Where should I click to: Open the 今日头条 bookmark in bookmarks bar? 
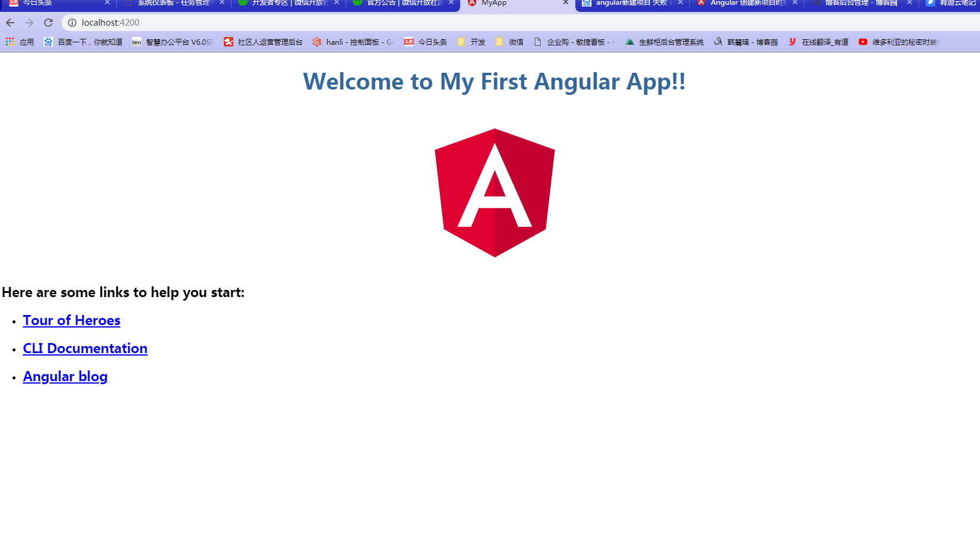(x=426, y=42)
